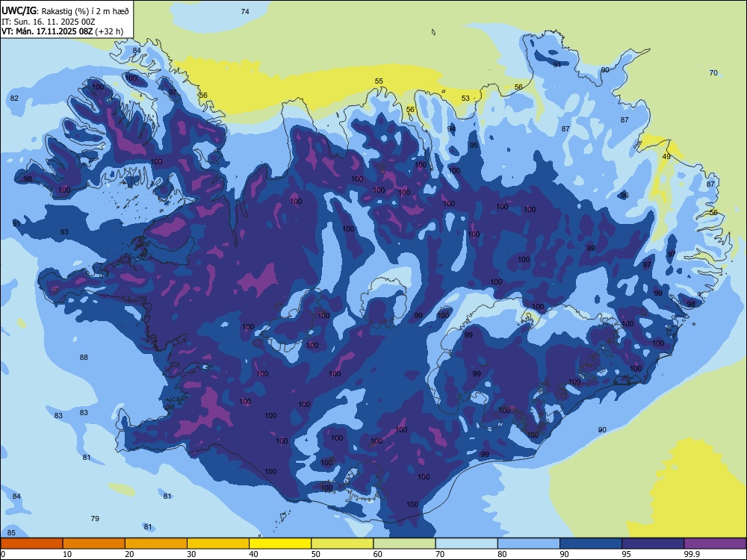Viewport: 747px width, 560px height.
Task: Click the initial time line "IT: Sun. 16. 11. 2025 00Z"
Action: click(x=49, y=22)
